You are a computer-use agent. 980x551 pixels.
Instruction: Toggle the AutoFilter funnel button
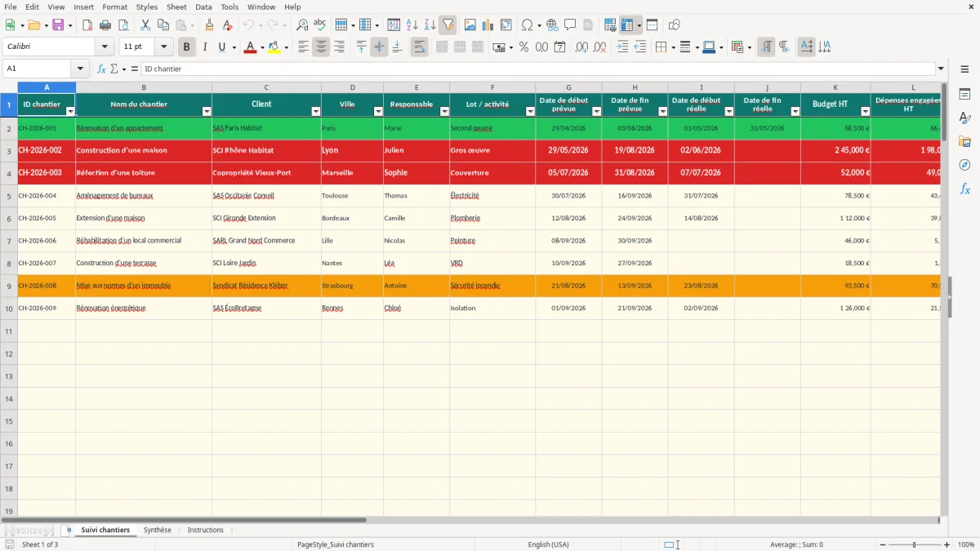coord(448,25)
